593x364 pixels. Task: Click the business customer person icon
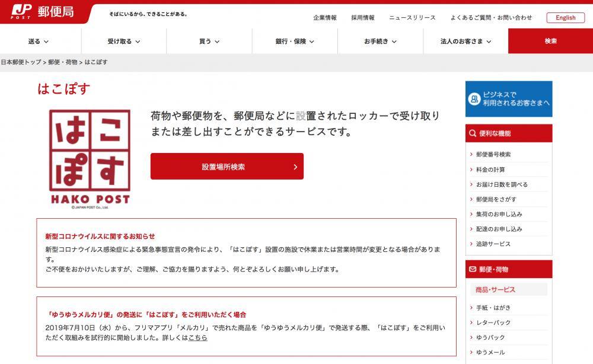pyautogui.click(x=474, y=99)
